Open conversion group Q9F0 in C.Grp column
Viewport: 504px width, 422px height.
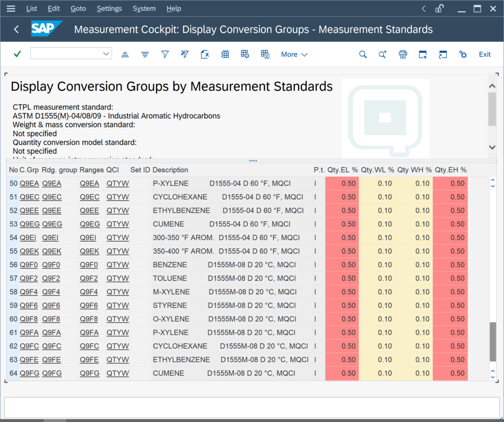(x=29, y=265)
